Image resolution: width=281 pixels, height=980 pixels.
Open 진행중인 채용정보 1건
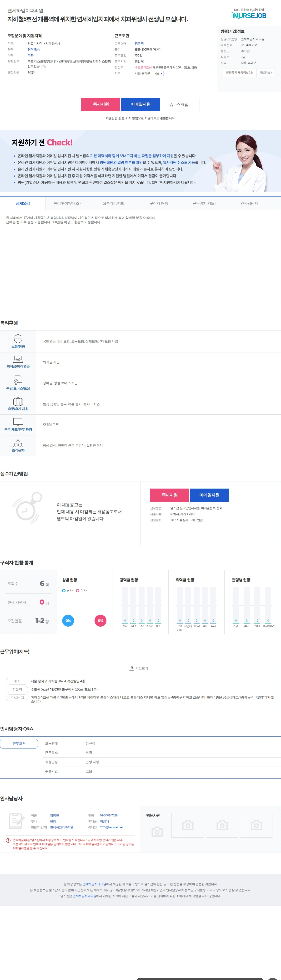click(239, 72)
